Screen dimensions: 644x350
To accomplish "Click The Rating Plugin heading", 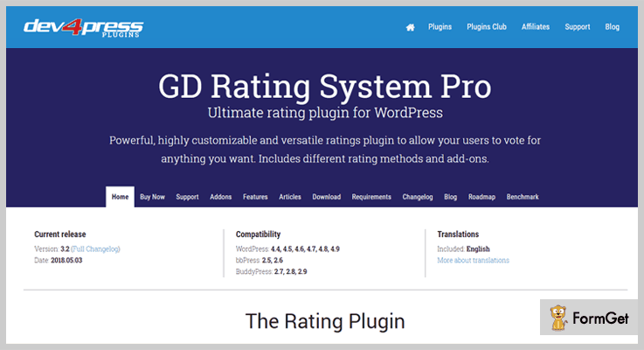I will pyautogui.click(x=325, y=321).
